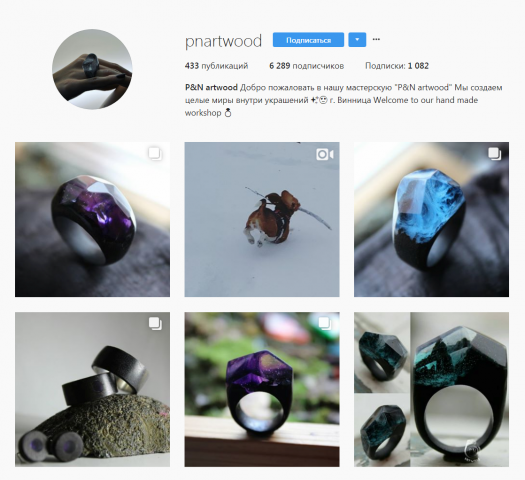Open the purple crystal ring on ledge photo

262,389
